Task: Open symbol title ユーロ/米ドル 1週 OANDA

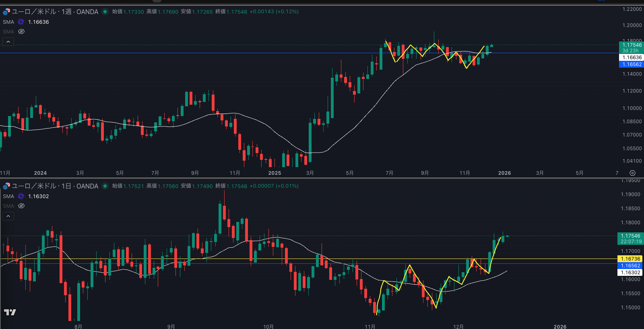Action: pos(55,12)
